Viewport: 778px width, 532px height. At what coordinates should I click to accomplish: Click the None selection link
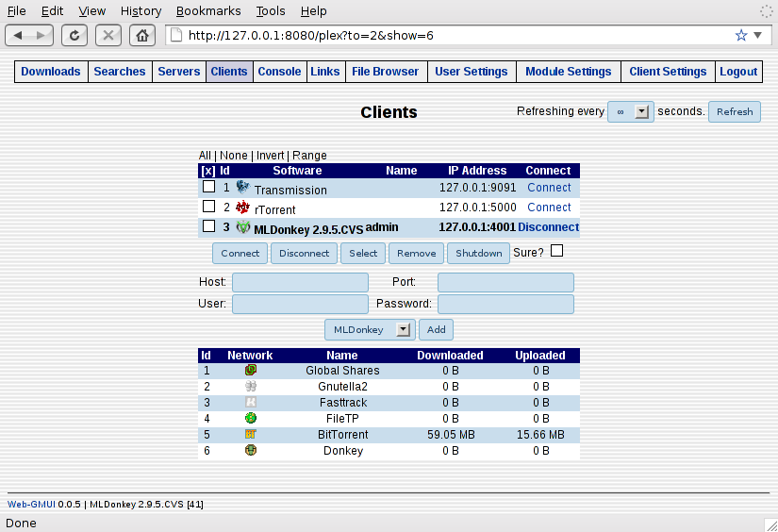point(233,156)
